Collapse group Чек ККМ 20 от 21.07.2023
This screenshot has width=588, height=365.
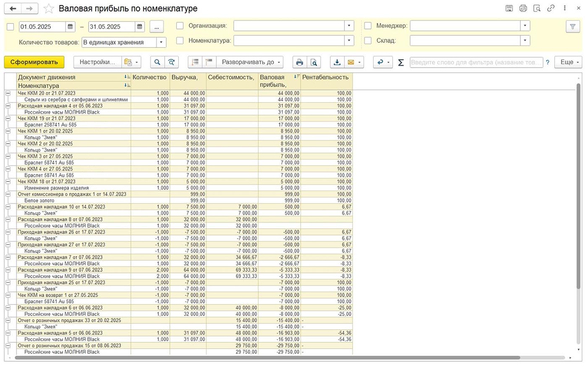pos(8,93)
